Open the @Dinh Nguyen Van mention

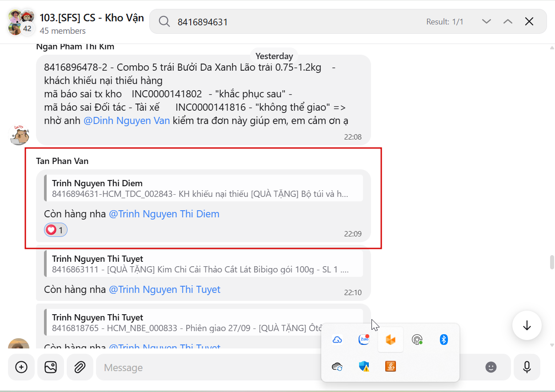tap(127, 120)
